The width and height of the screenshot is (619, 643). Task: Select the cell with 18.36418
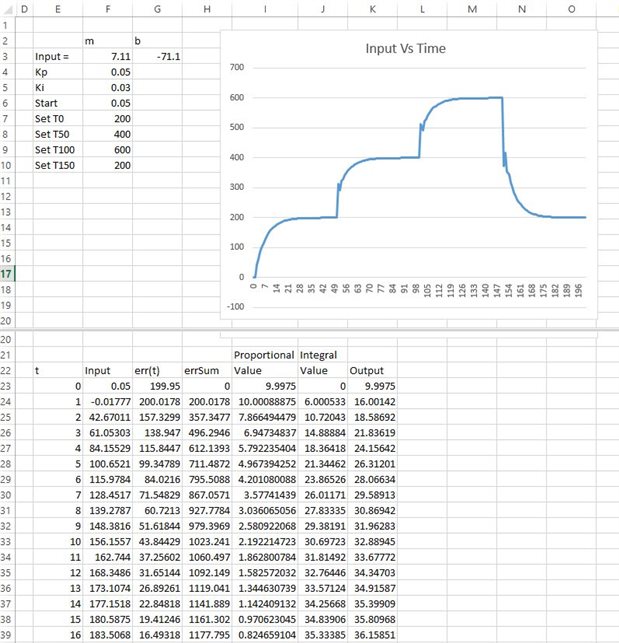pos(322,448)
